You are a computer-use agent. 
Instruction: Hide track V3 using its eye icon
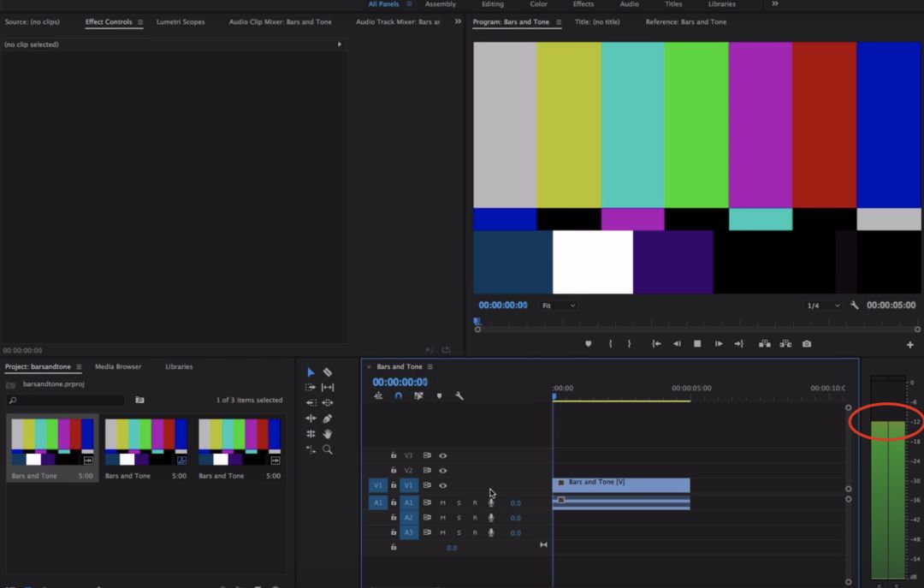click(x=442, y=455)
